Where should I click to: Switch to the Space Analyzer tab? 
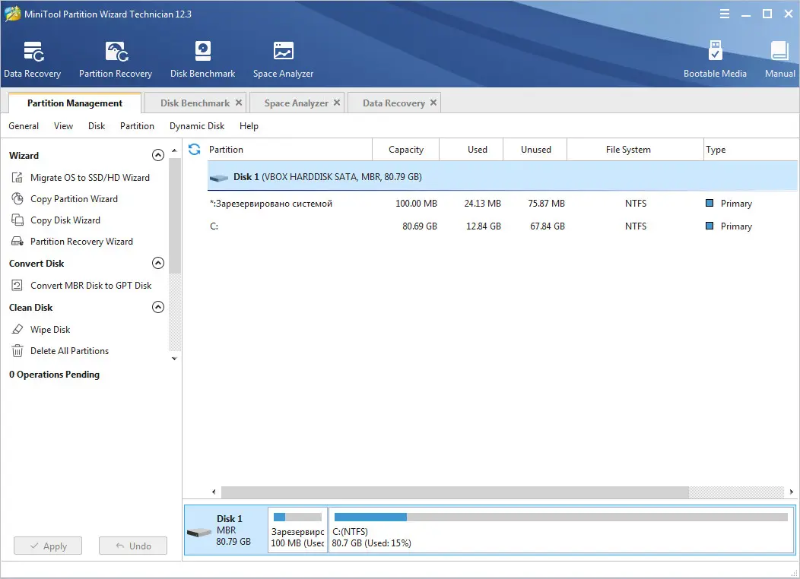click(296, 103)
